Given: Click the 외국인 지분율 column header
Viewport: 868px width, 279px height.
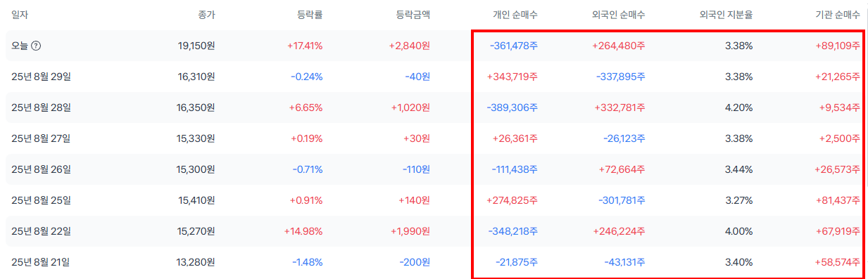Looking at the screenshot, I should tap(726, 15).
